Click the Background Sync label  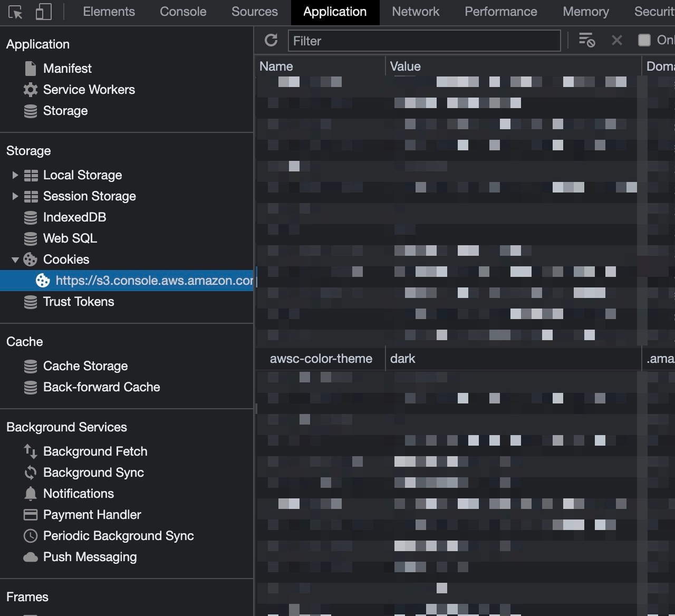coord(94,473)
